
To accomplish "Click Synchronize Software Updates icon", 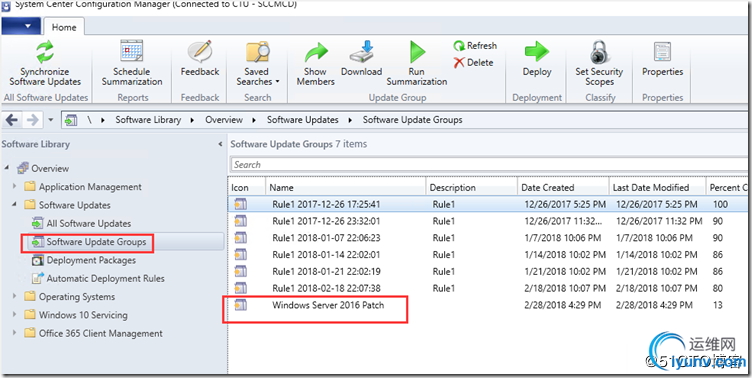I will pos(45,52).
